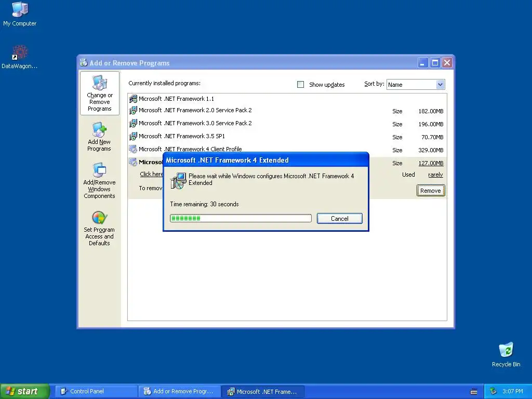Click the green configuration progress bar
Viewport: 532px width, 399px height.
tap(241, 218)
